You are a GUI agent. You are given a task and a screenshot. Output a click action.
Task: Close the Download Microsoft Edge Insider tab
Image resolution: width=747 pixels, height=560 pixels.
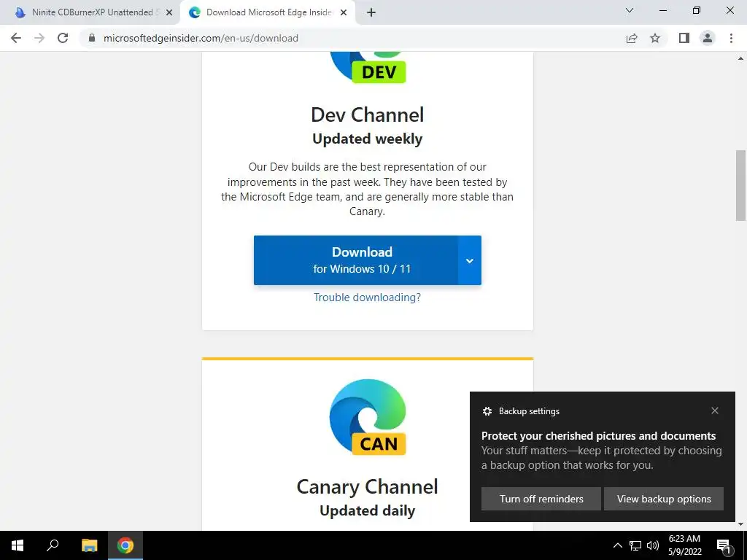click(x=344, y=12)
